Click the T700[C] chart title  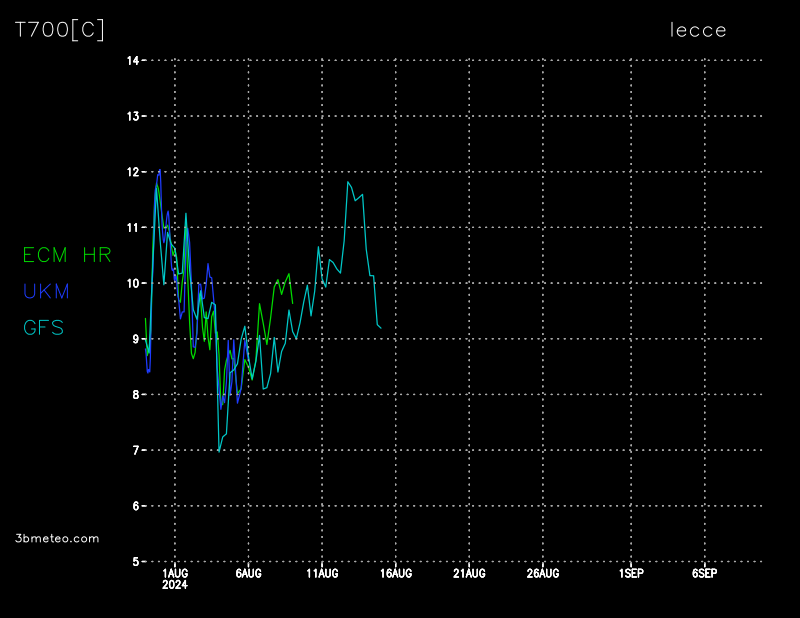[60, 30]
